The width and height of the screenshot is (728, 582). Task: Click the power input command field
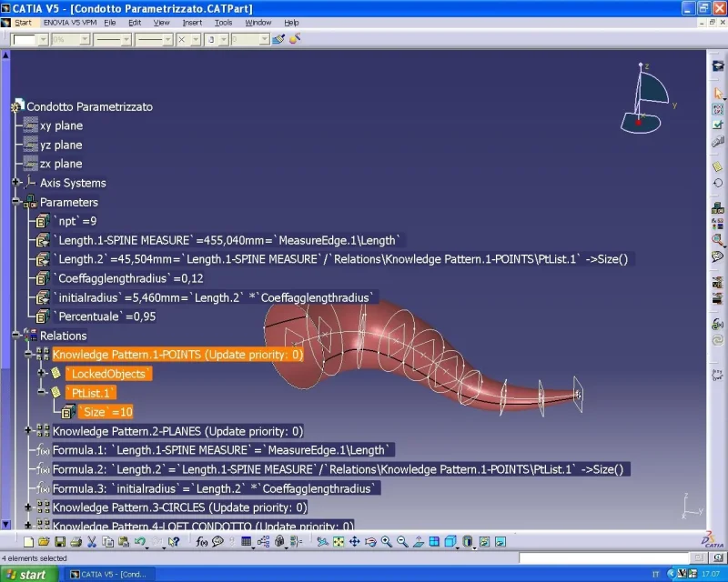(x=603, y=557)
